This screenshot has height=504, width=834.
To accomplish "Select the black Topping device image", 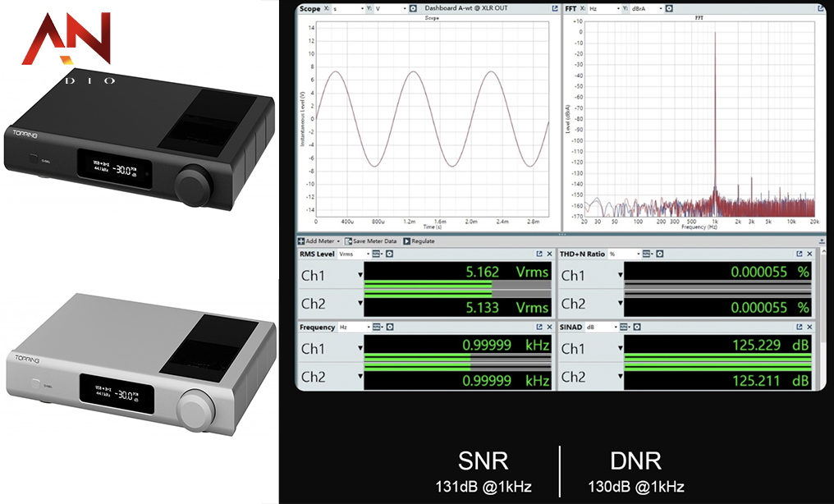I will pos(140,140).
